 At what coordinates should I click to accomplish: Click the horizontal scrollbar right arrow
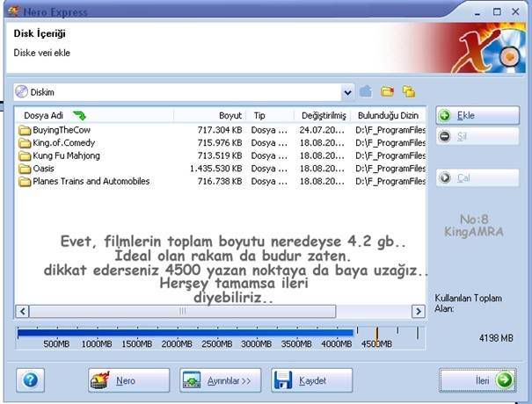click(419, 311)
